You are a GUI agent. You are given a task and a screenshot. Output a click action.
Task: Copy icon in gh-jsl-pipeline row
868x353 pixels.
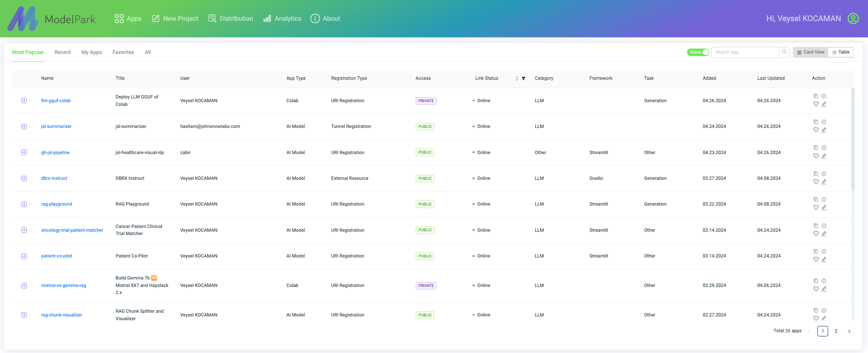pyautogui.click(x=816, y=148)
